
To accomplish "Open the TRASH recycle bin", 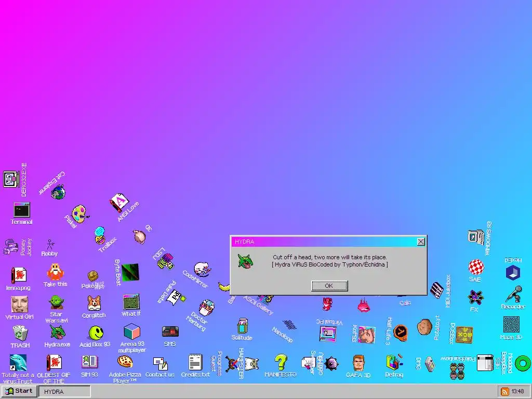I will tap(20, 332).
